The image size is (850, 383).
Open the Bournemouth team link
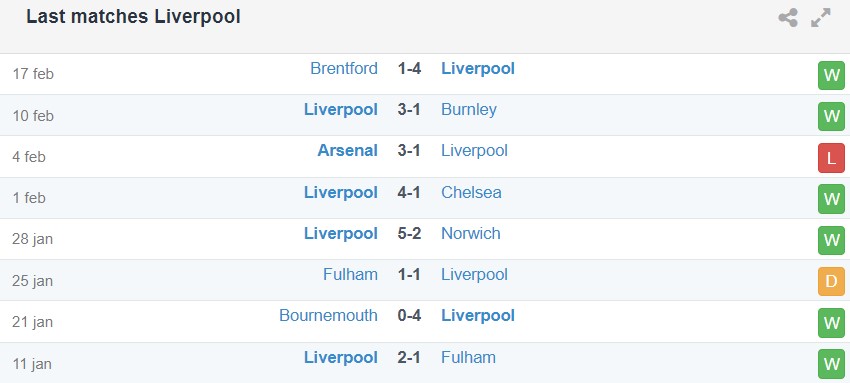(329, 316)
